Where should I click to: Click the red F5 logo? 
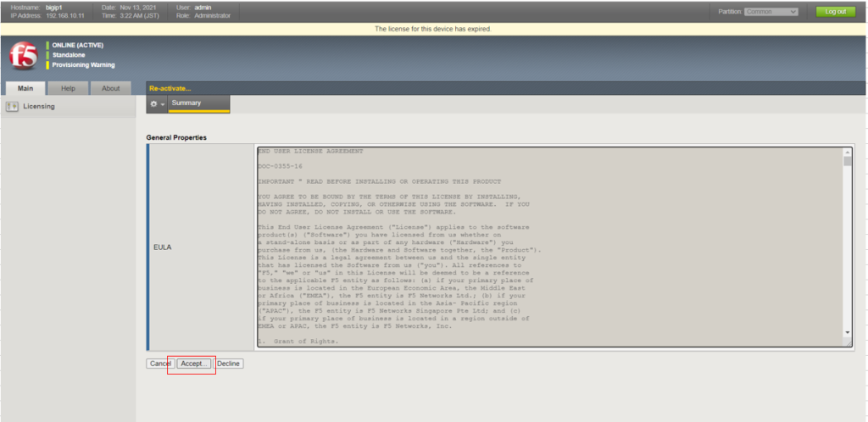[23, 56]
